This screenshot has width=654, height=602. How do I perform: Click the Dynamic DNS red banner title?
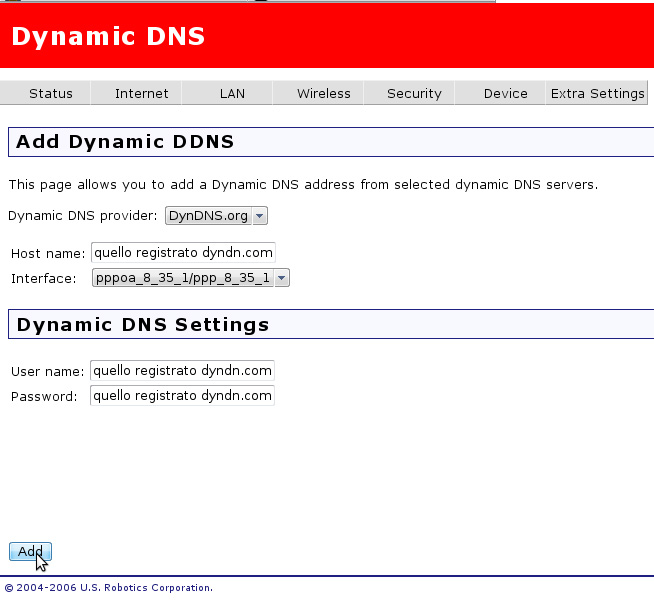click(108, 37)
